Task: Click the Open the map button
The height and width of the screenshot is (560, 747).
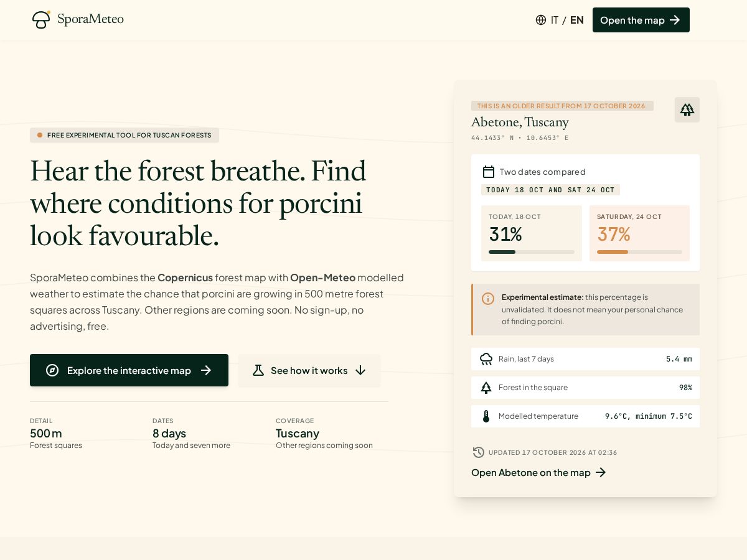Action: tap(641, 20)
